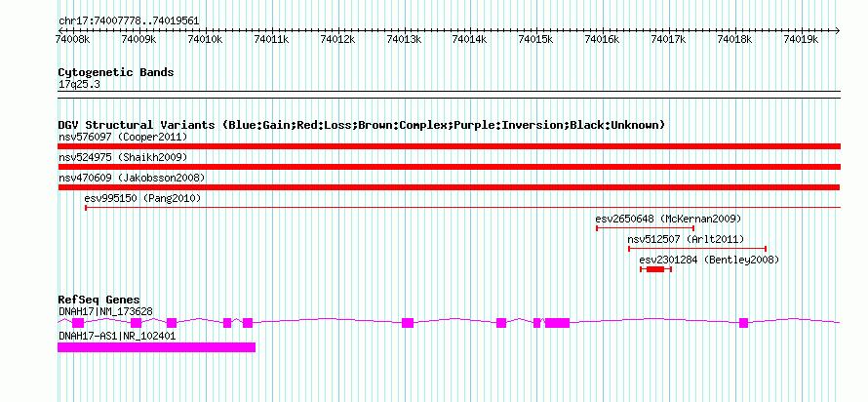This screenshot has width=868, height=402.
Task: Click the DNAH17-AS1 NR_102401 gene bar
Action: [157, 347]
